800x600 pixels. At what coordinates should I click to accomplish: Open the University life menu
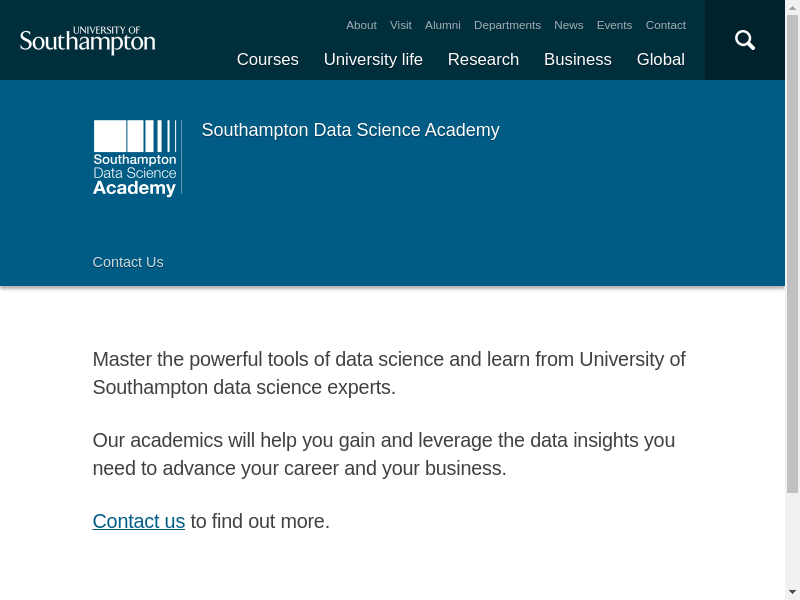(x=373, y=60)
